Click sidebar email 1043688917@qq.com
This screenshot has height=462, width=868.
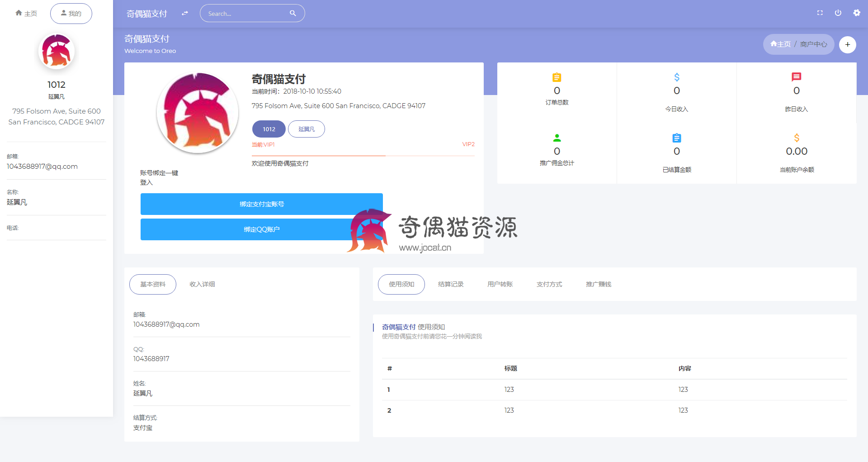(x=42, y=167)
